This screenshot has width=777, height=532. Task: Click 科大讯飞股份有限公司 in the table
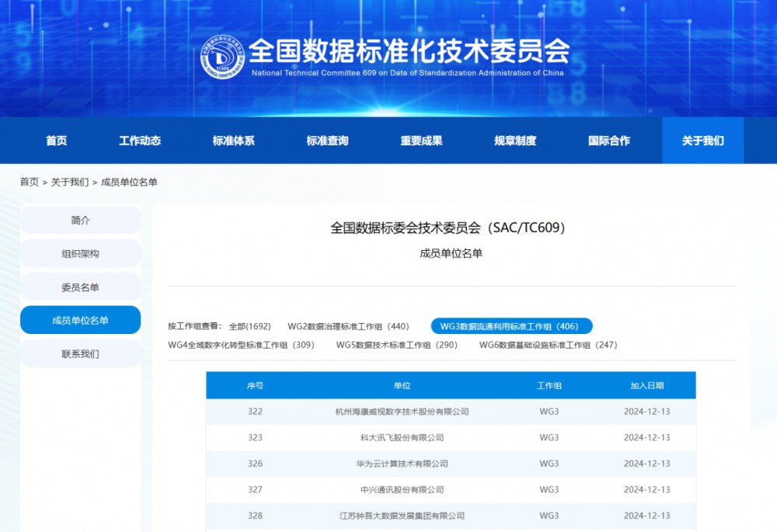tap(402, 437)
